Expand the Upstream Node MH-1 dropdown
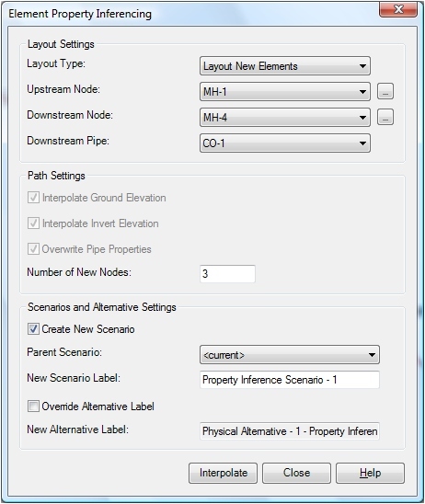The width and height of the screenshot is (425, 504). [285, 92]
